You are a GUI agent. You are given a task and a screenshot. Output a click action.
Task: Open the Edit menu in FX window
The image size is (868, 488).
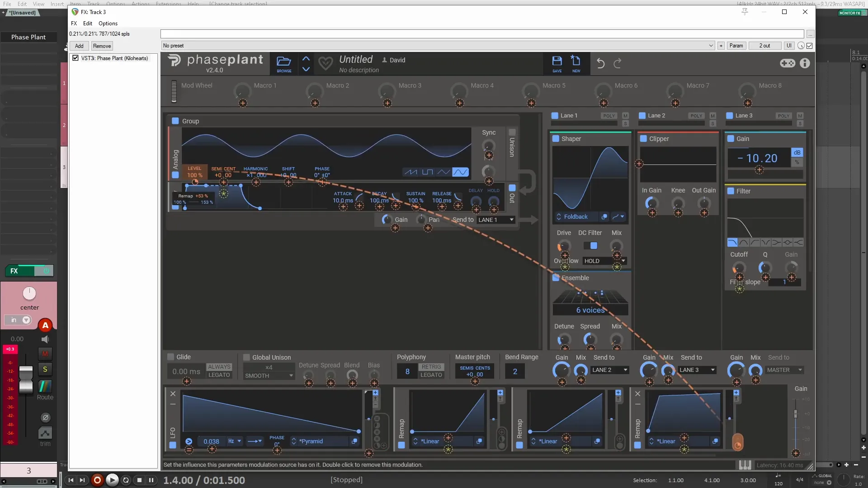(88, 23)
